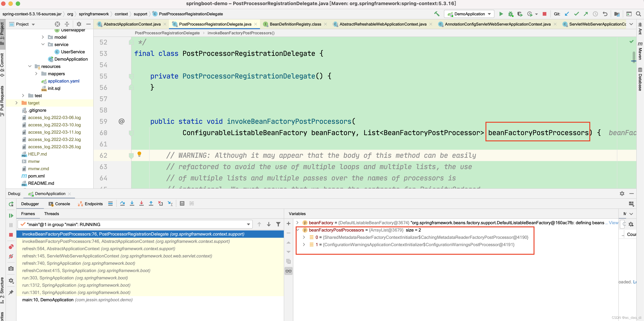This screenshot has height=321, width=644.
Task: Open application.yaml in project tree
Action: pos(63,81)
